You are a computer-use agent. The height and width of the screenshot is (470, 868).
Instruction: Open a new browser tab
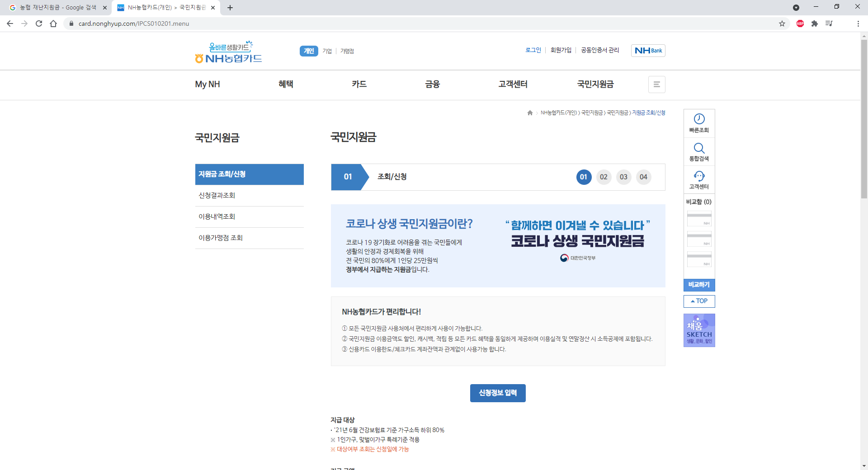point(230,8)
